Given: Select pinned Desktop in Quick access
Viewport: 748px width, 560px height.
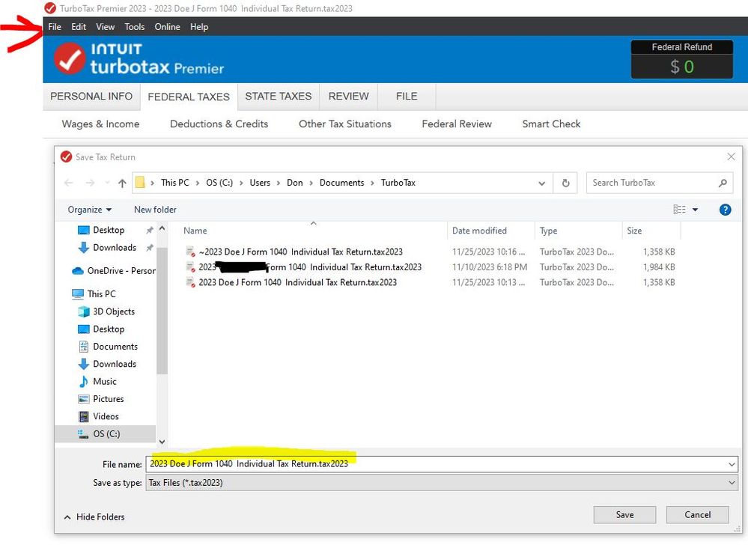Looking at the screenshot, I should tap(109, 230).
